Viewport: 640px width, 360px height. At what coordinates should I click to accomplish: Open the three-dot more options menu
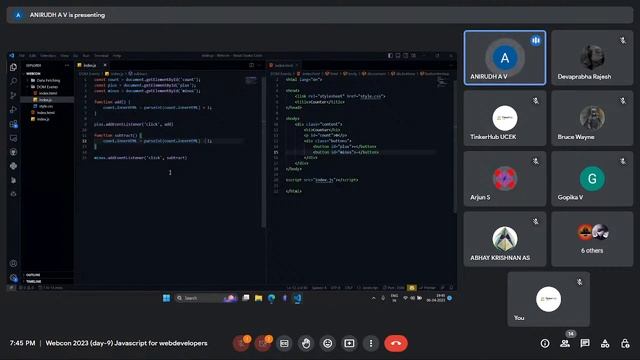pyautogui.click(x=371, y=343)
